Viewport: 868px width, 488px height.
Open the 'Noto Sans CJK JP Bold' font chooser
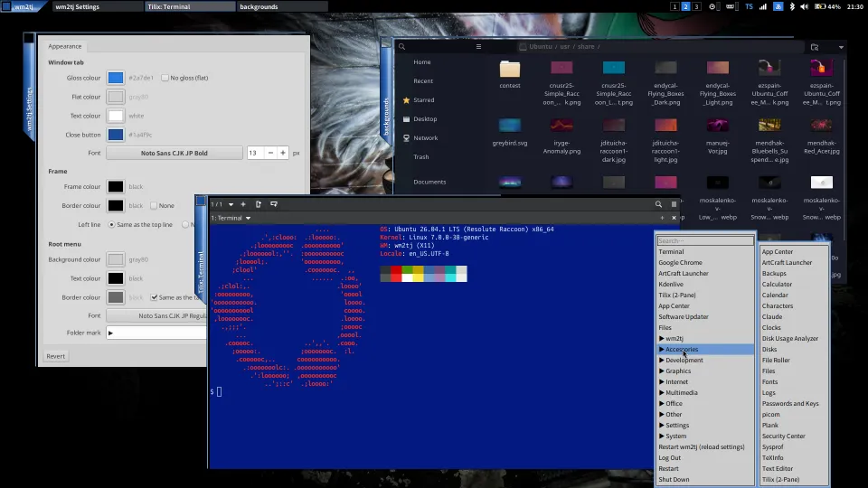pos(175,154)
